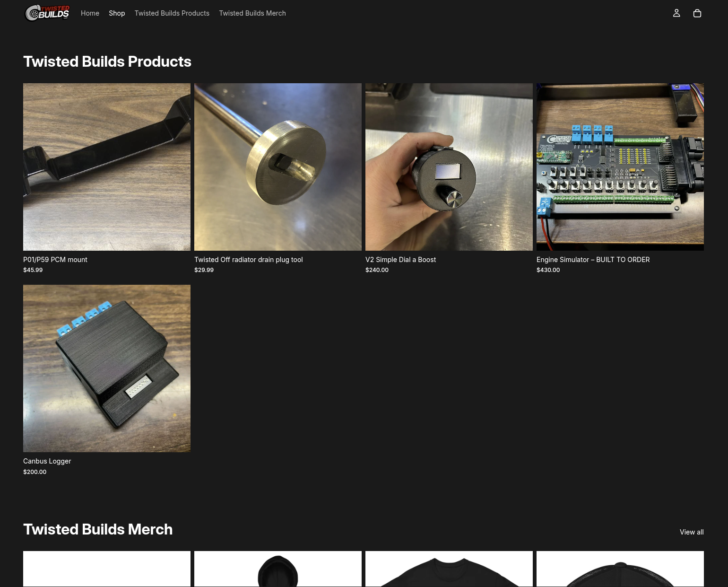Viewport: 728px width, 587px height.
Task: Click the black hoodie merch thumbnail
Action: 278,569
